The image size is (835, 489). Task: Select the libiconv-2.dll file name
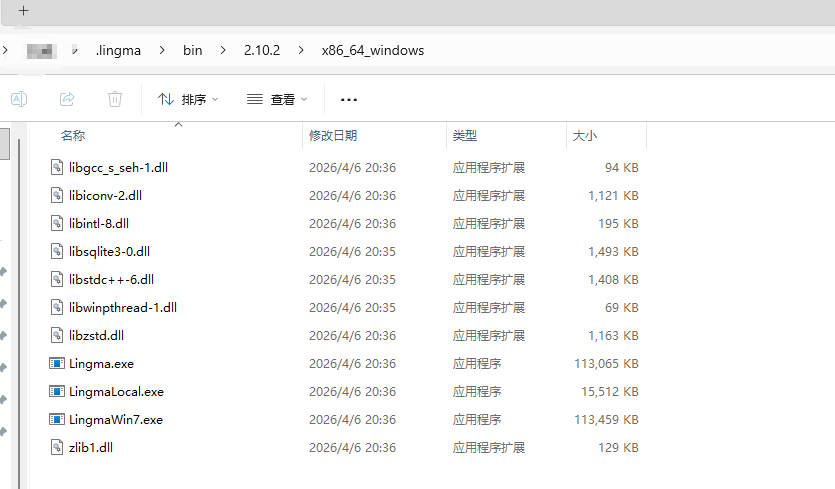coord(105,195)
